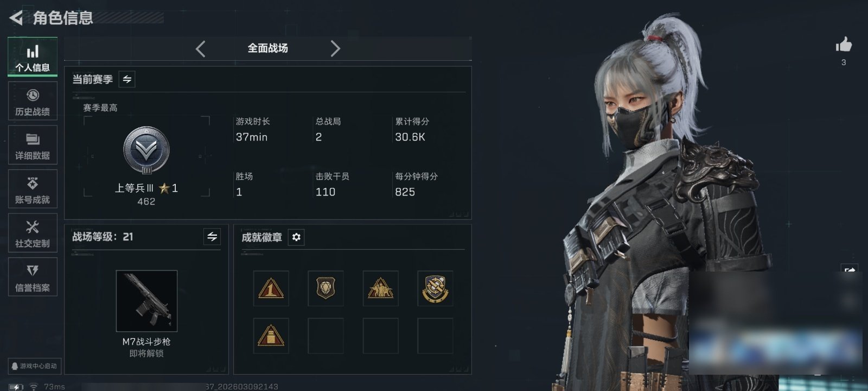
Task: Open the 个人信息 tab
Action: tap(33, 57)
